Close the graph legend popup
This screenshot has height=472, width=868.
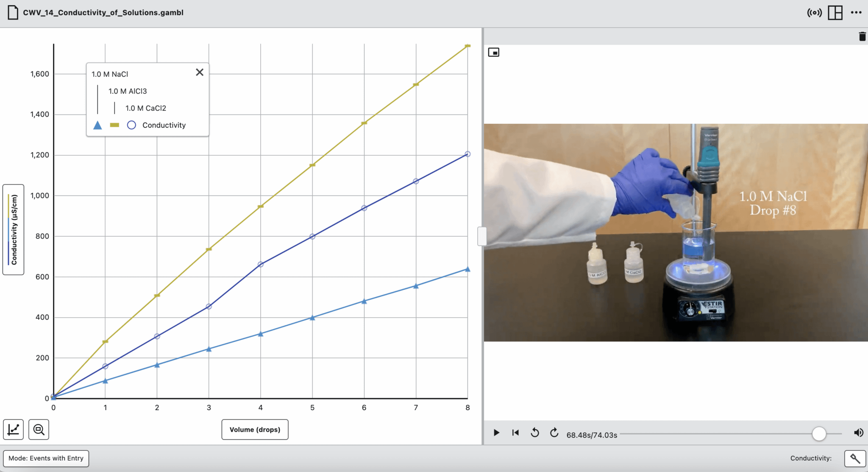200,72
